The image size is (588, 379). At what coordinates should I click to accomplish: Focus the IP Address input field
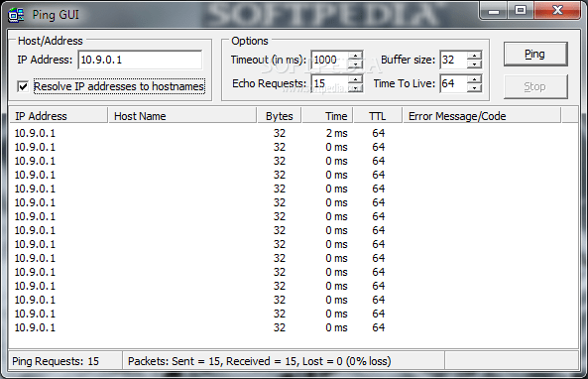(x=140, y=60)
